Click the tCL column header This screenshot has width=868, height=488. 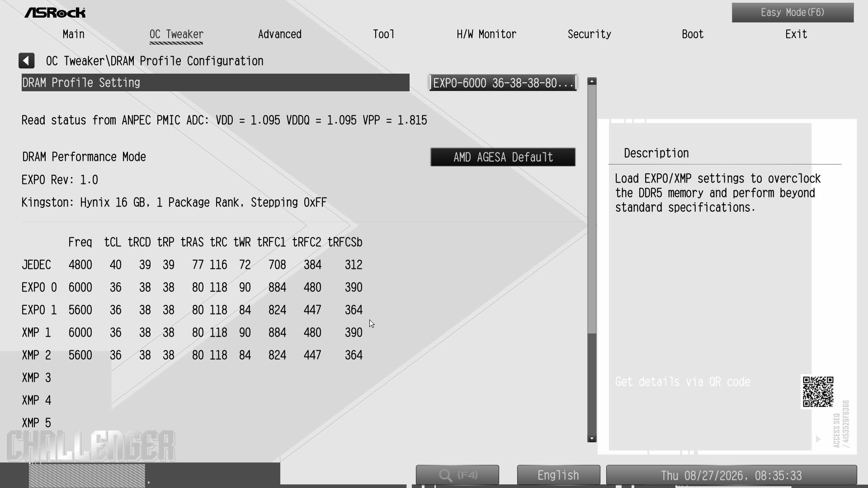[x=113, y=243]
